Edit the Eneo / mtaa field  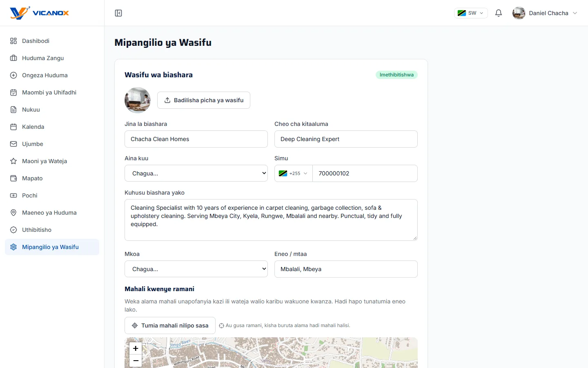(346, 269)
